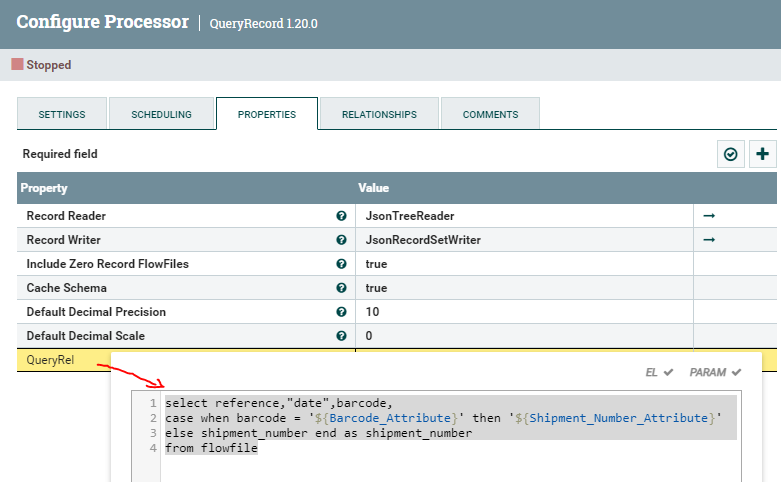Edit the Default Decimal Precision value 10
Image resolution: width=781 pixels, height=482 pixels.
point(372,312)
